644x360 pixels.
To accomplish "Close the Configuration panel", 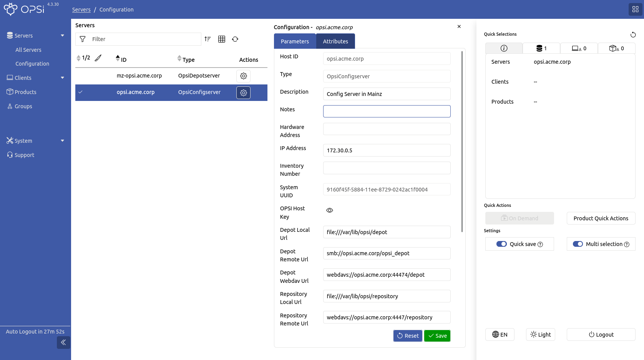I will (459, 26).
